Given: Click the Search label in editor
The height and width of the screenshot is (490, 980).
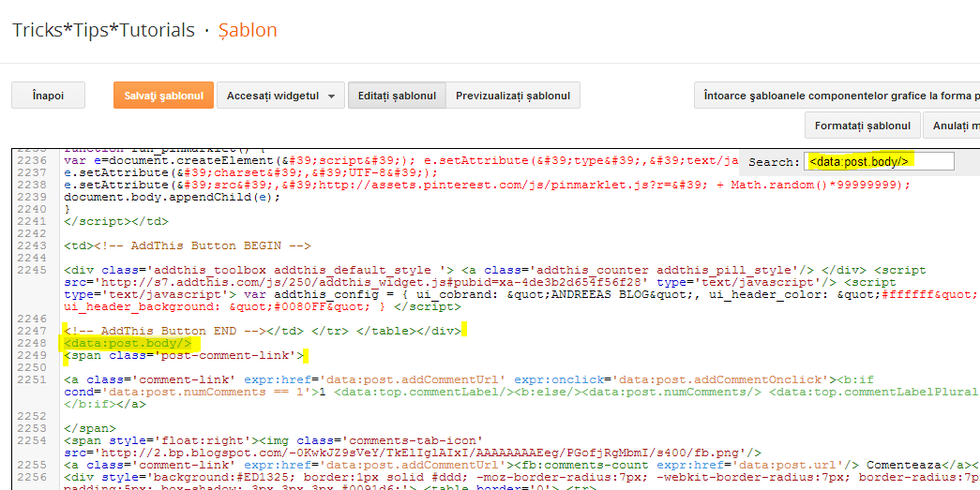Looking at the screenshot, I should click(774, 162).
